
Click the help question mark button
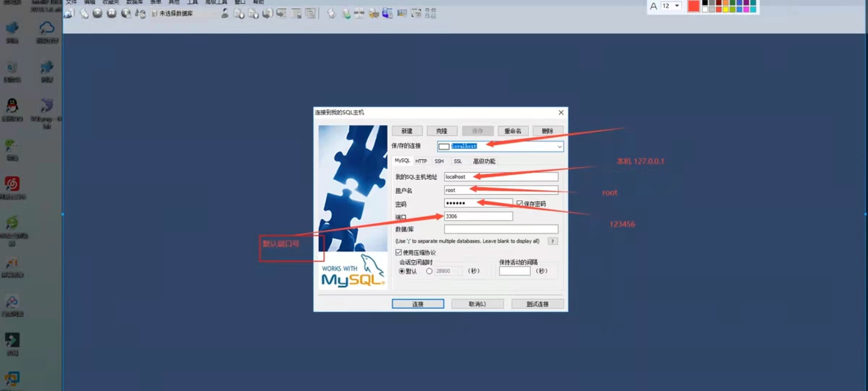pyautogui.click(x=552, y=241)
